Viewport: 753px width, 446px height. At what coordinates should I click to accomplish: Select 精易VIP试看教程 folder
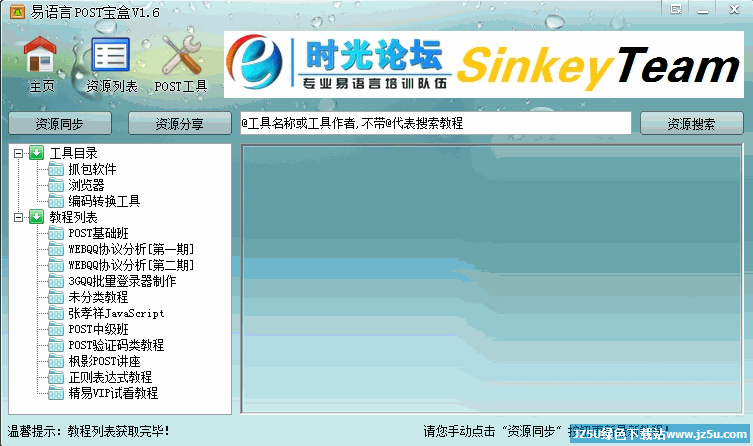point(113,393)
